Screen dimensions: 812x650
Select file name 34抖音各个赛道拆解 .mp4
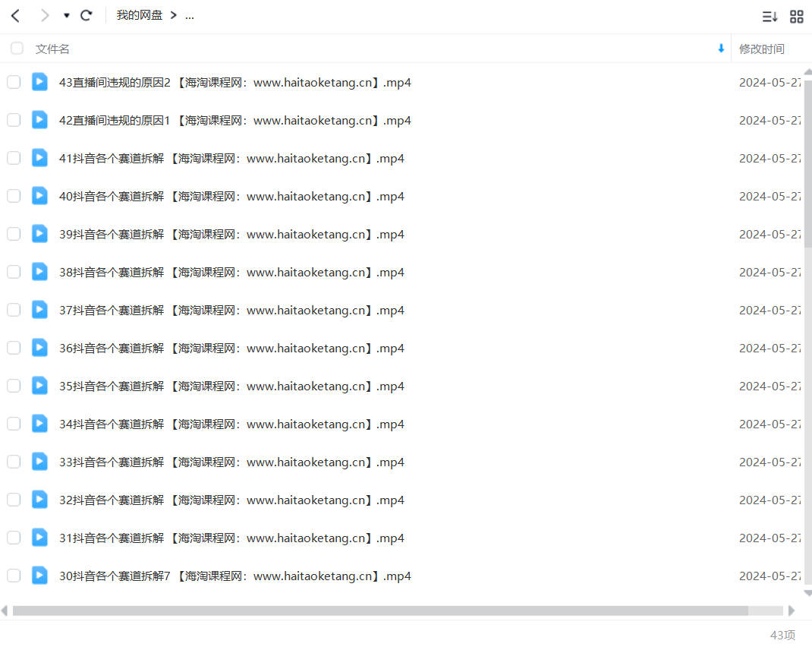[231, 424]
